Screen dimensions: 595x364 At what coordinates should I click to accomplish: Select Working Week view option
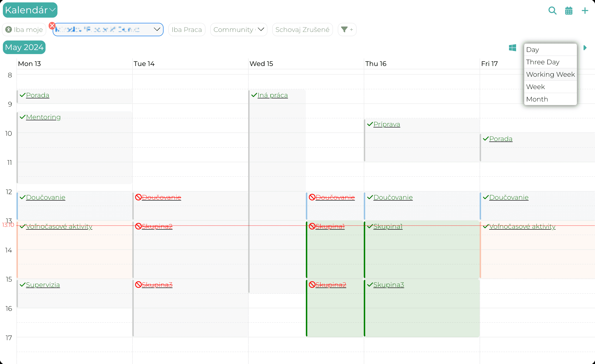point(550,74)
